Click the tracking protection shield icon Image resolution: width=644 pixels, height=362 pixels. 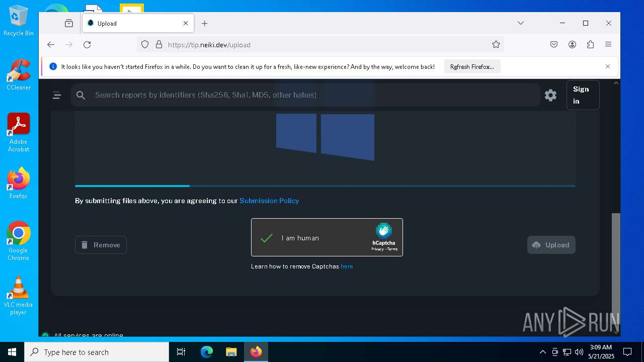click(145, 45)
